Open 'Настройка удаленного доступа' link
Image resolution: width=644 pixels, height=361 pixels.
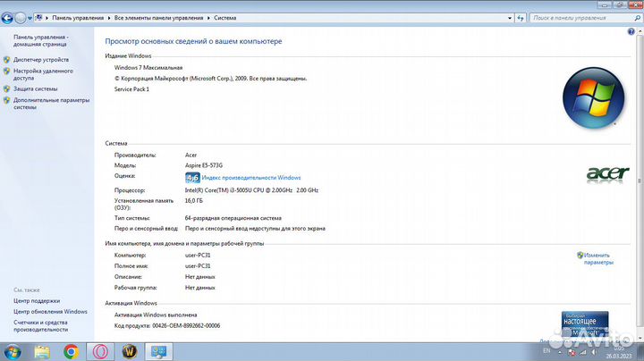[43, 74]
